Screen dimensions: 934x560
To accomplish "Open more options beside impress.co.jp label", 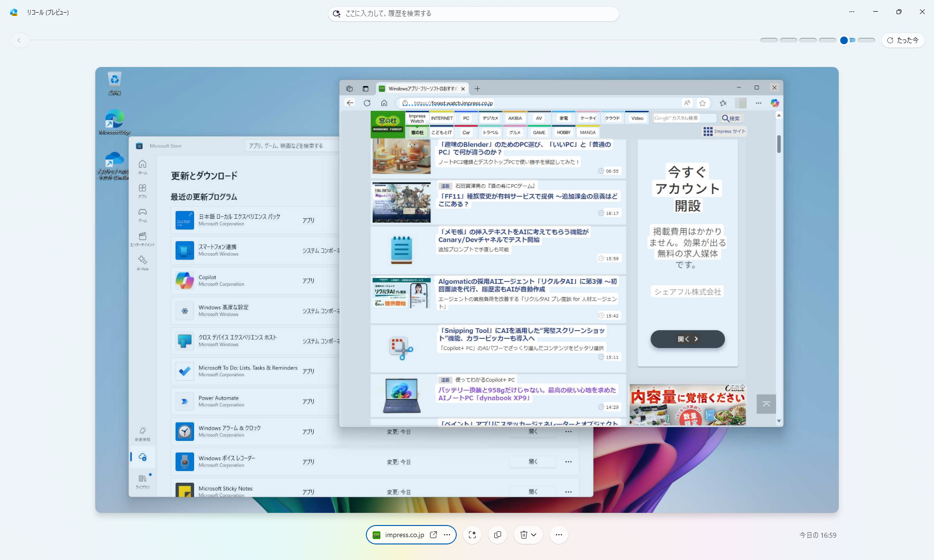I will pos(447,535).
